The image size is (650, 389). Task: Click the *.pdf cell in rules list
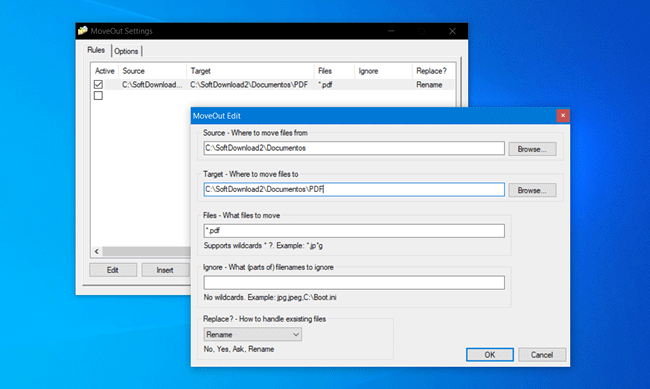325,85
